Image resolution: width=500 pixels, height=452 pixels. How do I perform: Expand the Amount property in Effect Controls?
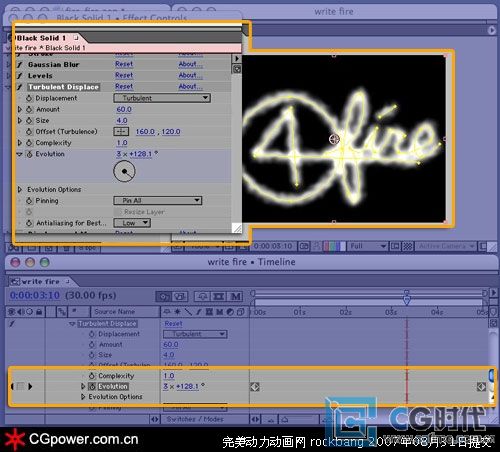[20, 109]
